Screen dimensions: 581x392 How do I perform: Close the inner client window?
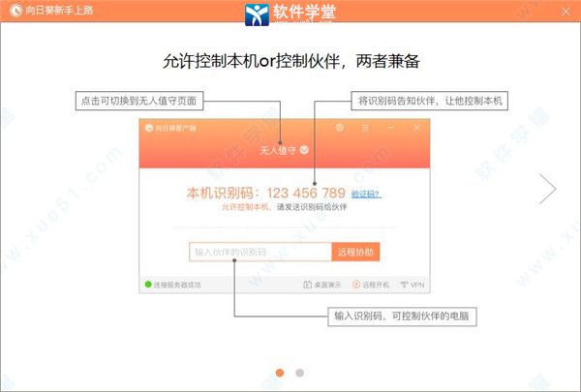(x=416, y=128)
